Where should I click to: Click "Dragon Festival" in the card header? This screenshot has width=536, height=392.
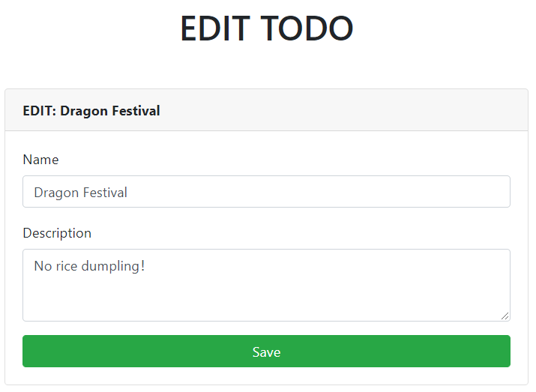(x=110, y=111)
